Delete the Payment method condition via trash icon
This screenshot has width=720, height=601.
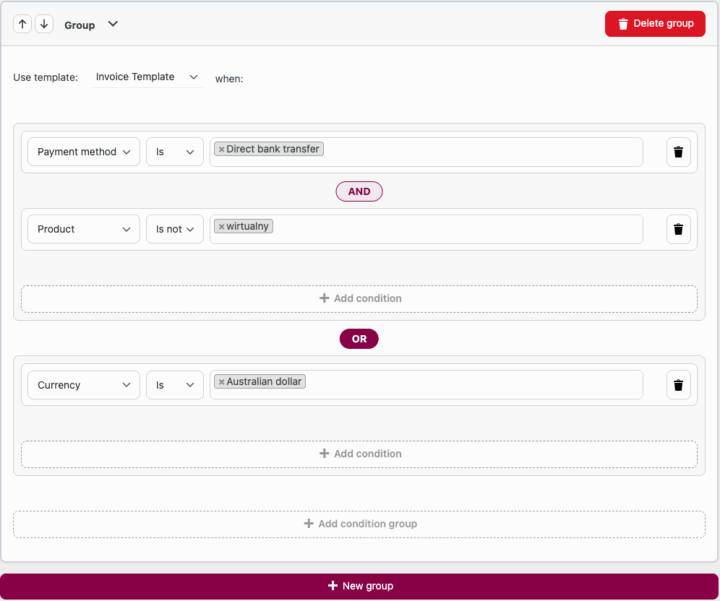[678, 152]
